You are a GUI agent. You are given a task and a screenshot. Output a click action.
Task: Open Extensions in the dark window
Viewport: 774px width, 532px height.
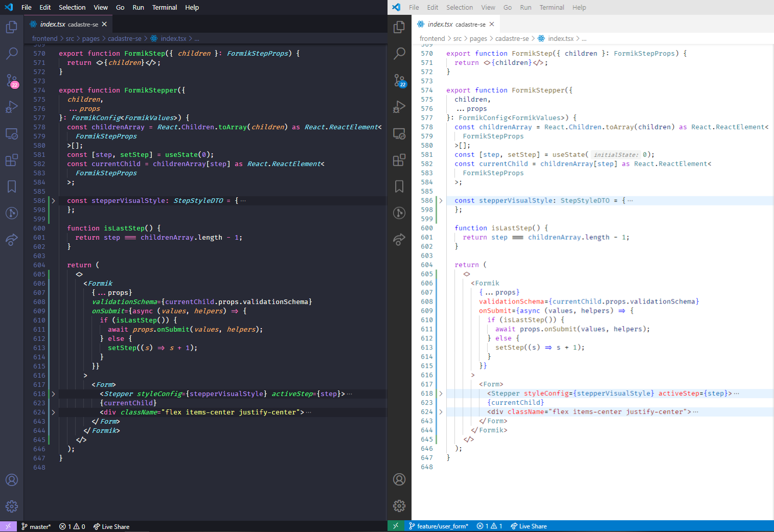tap(12, 160)
